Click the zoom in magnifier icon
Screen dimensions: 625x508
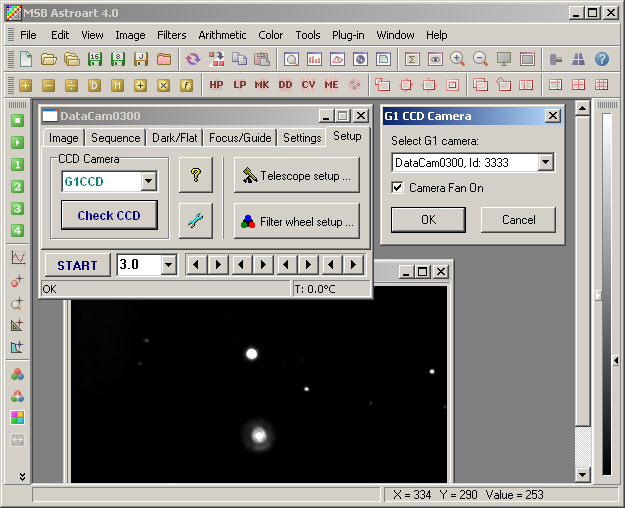coord(458,59)
